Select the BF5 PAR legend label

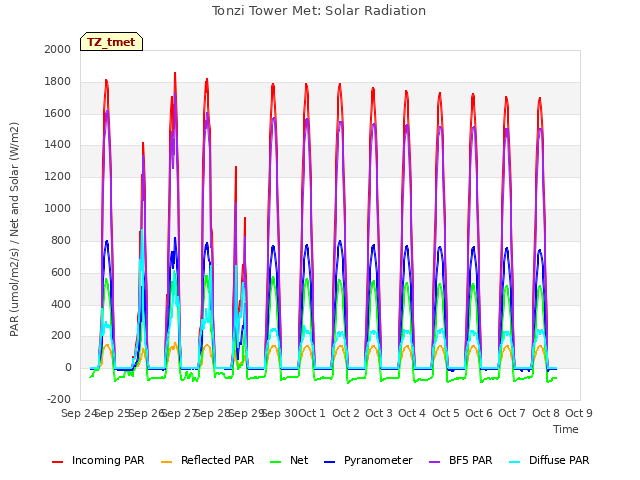click(x=471, y=460)
